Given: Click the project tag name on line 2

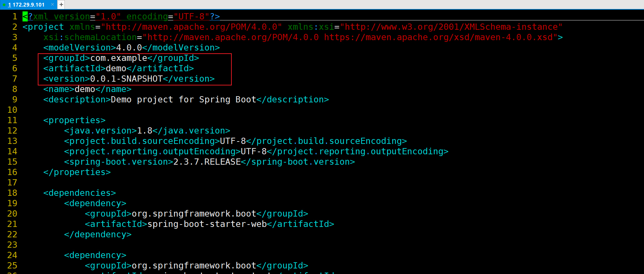Looking at the screenshot, I should tap(46, 27).
